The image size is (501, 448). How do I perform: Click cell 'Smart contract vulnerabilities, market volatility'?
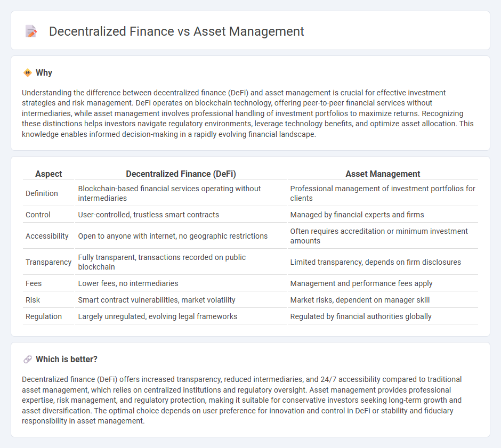pyautogui.click(x=181, y=300)
